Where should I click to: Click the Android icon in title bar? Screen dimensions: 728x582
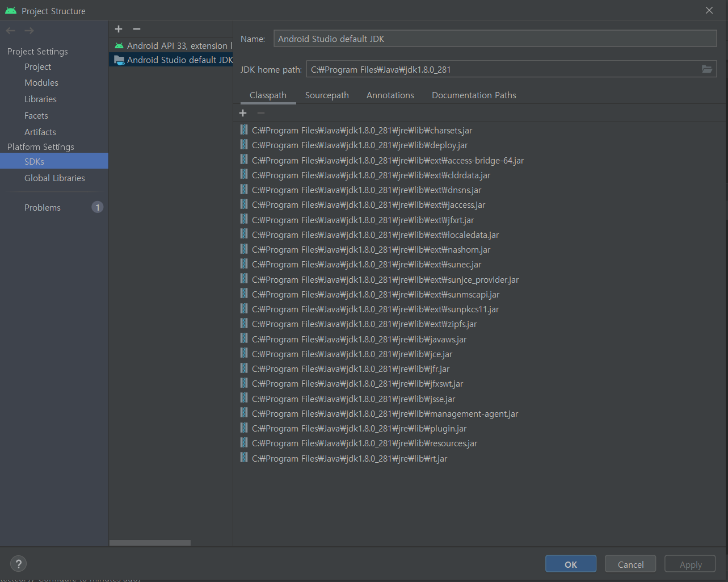click(x=11, y=11)
